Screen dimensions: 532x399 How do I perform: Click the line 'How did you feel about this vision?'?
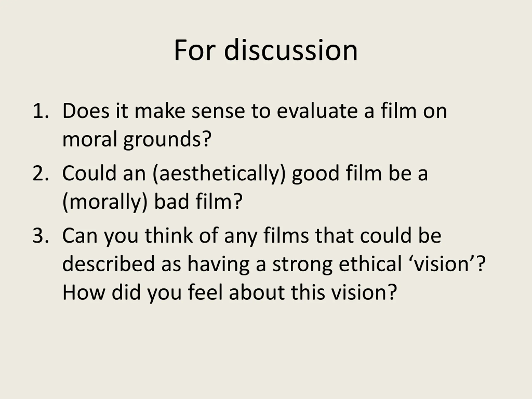pos(229,293)
